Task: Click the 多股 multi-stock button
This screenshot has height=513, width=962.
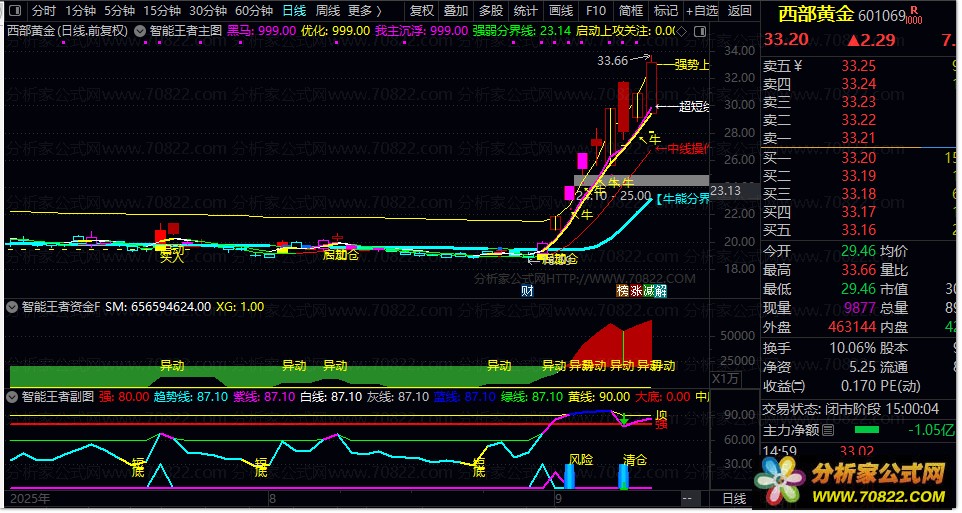Action: pos(491,10)
